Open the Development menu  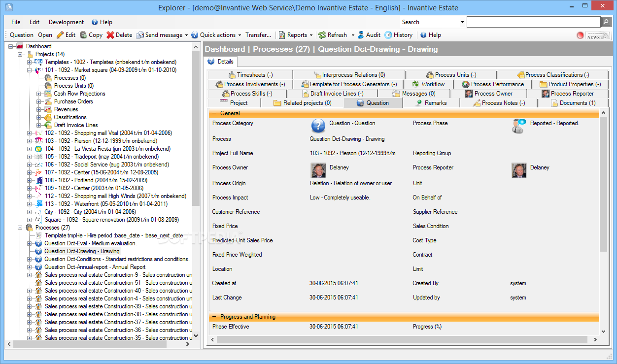click(x=66, y=22)
